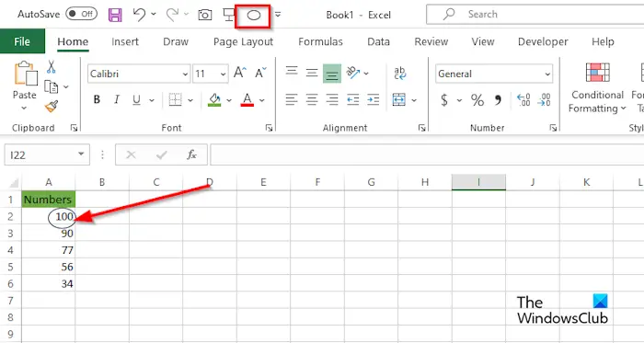
Task: Switch to the Developer tab
Action: tap(543, 42)
